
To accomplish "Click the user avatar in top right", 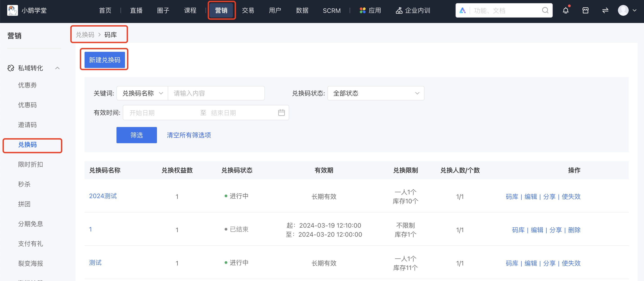I will tap(623, 10).
